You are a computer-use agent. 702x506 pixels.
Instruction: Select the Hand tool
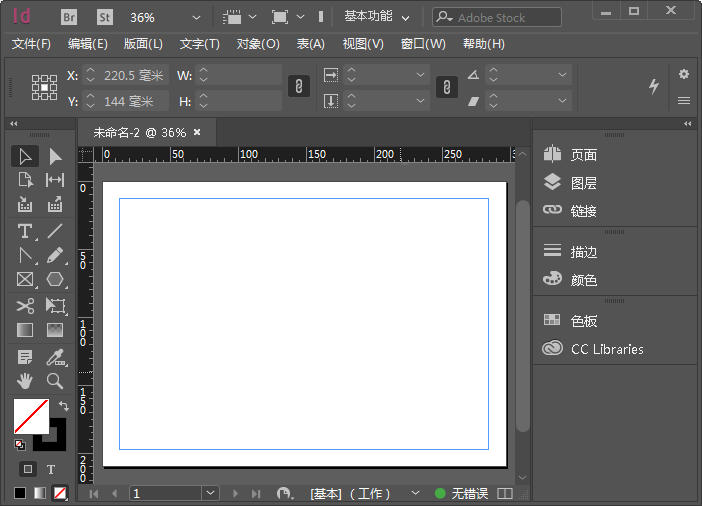(25, 381)
